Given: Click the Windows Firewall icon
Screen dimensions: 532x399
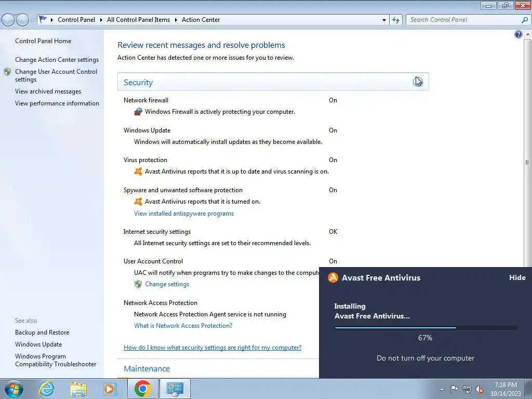Looking at the screenshot, I should pyautogui.click(x=138, y=111).
